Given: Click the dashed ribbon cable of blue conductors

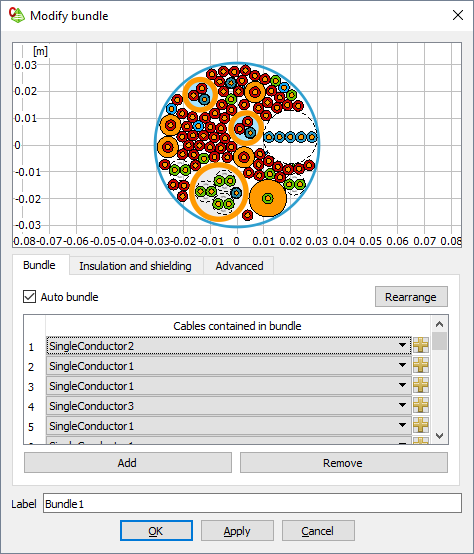Looking at the screenshot, I should point(290,137).
